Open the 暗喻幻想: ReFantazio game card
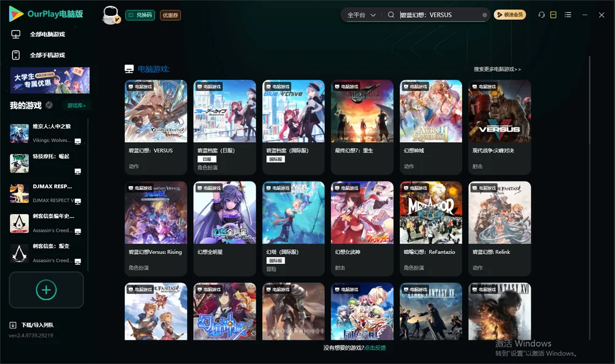Screen dimensions: 615x364 click(x=431, y=229)
